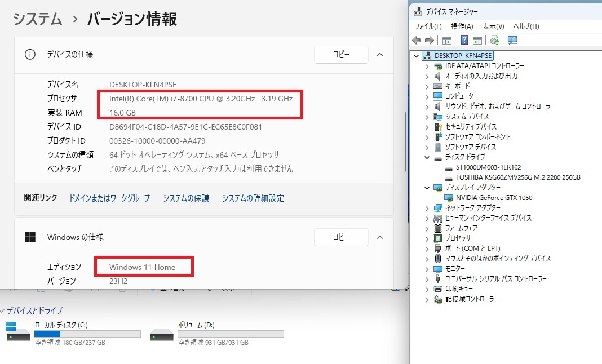This screenshot has width=602, height=364.
Task: Click the Windows 11 Home edition text
Action: tap(142, 267)
